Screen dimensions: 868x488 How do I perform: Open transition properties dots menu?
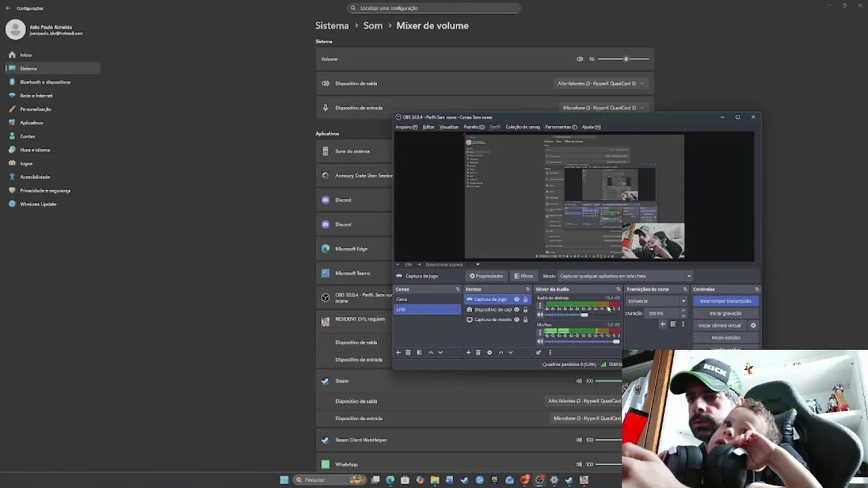683,324
